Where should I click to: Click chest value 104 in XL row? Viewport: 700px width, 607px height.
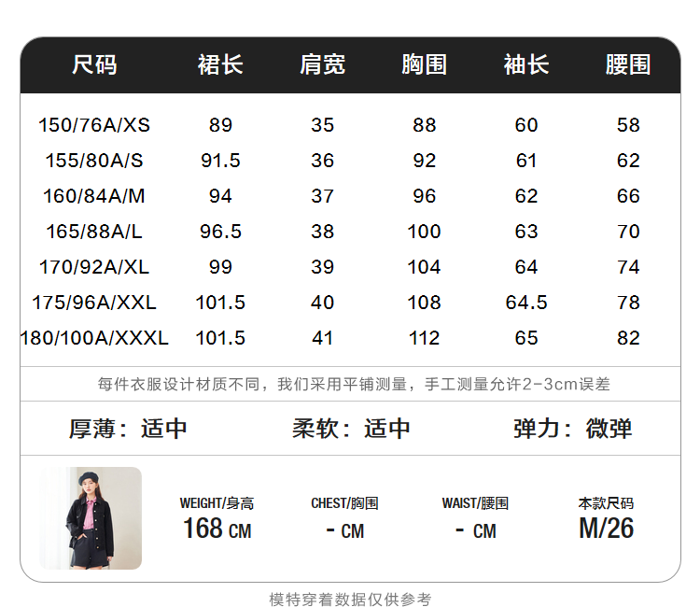click(424, 267)
